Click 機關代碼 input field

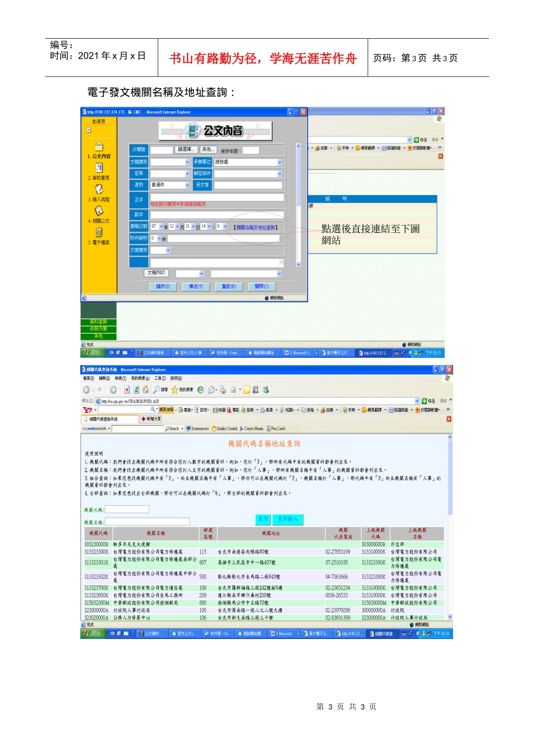click(126, 509)
